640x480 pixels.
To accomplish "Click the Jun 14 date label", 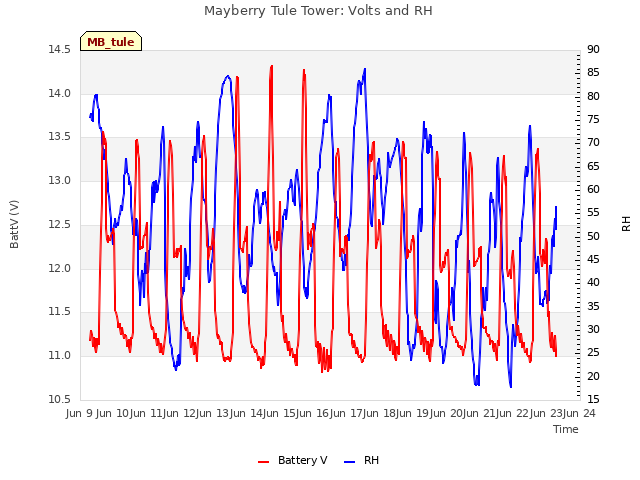I will point(247,413).
